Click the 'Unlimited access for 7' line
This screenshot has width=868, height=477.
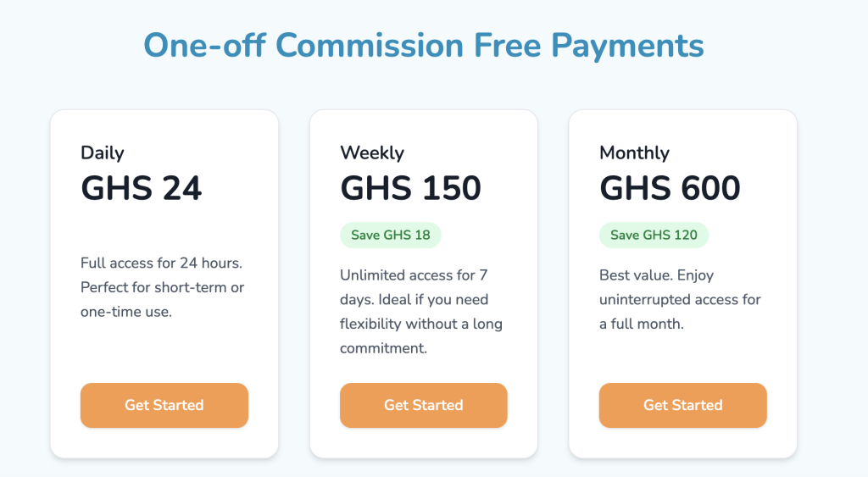413,275
